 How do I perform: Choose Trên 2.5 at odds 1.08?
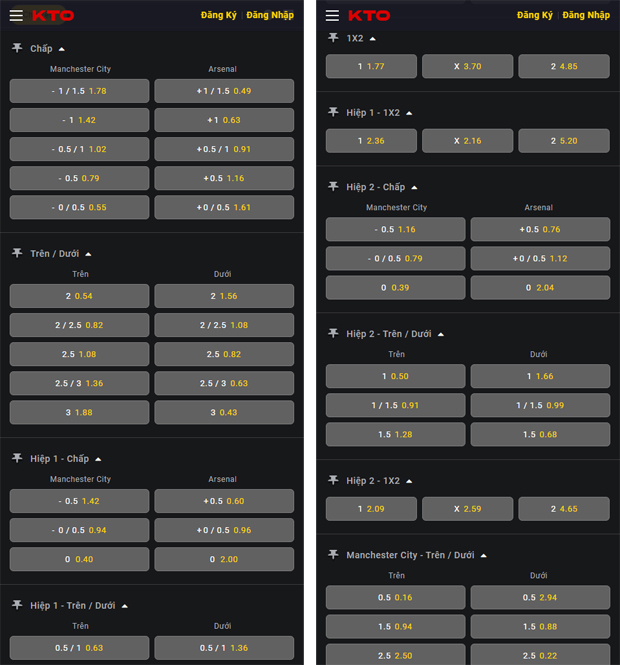[x=79, y=354]
